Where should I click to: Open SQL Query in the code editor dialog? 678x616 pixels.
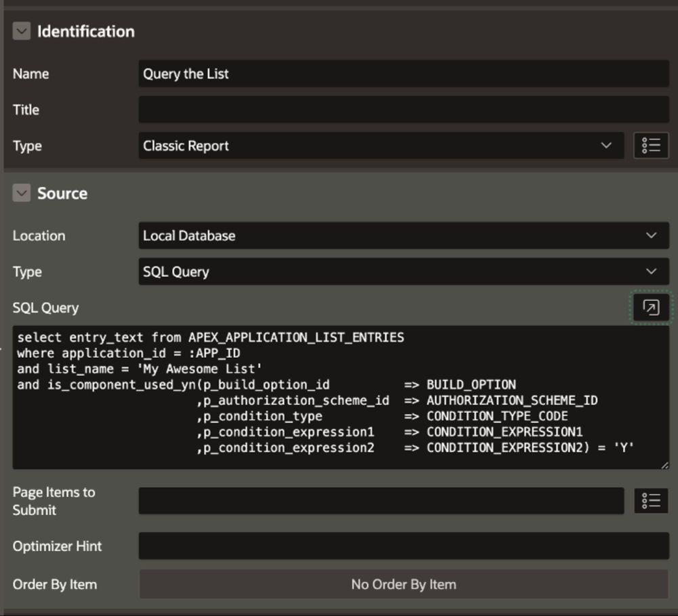coord(651,308)
